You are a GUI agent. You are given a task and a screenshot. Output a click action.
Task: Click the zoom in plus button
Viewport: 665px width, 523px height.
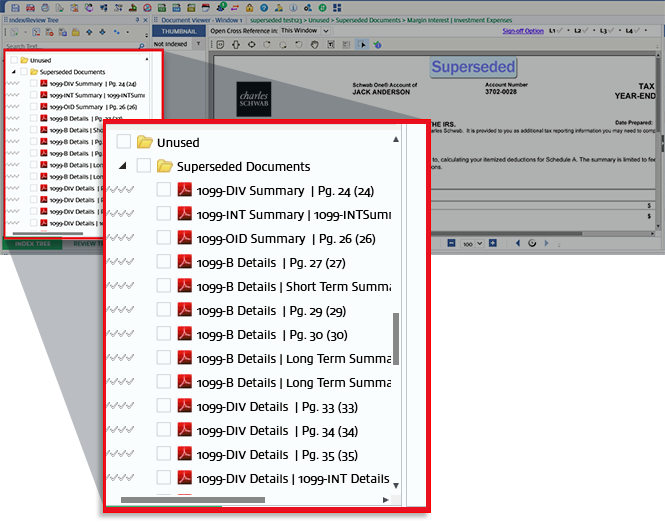[493, 243]
